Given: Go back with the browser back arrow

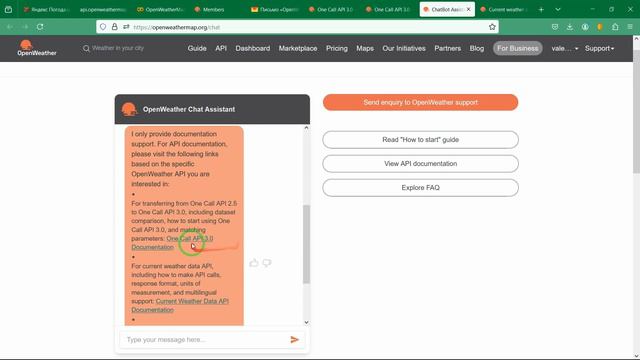Looking at the screenshot, I should (x=10, y=27).
